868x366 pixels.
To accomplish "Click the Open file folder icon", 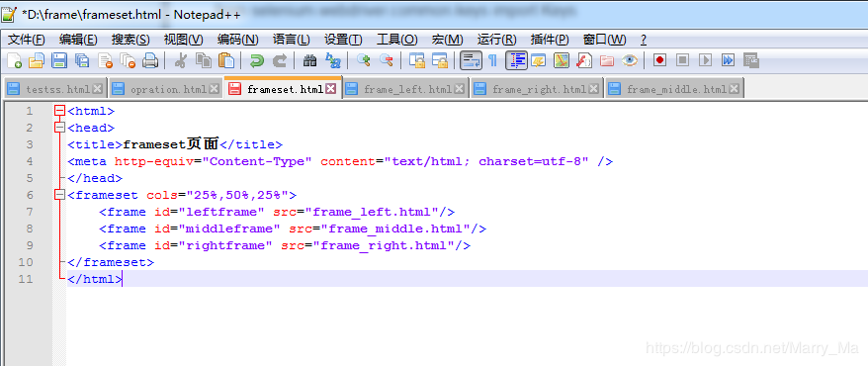I will (36, 60).
